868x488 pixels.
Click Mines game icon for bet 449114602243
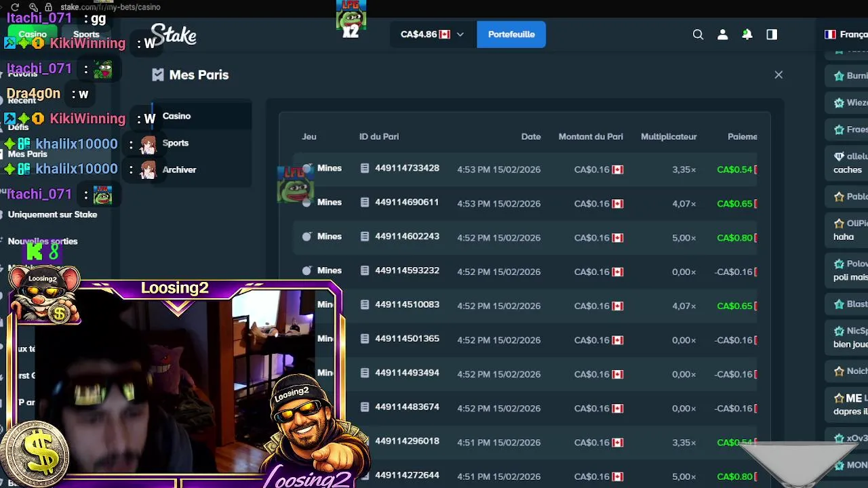point(307,237)
